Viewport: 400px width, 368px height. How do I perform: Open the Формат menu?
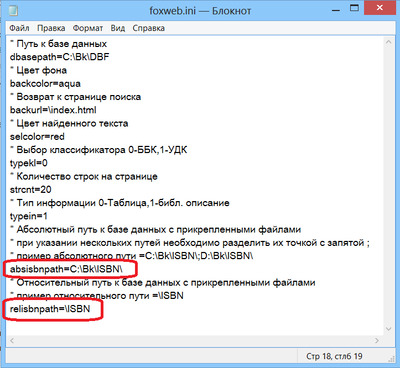[88, 28]
